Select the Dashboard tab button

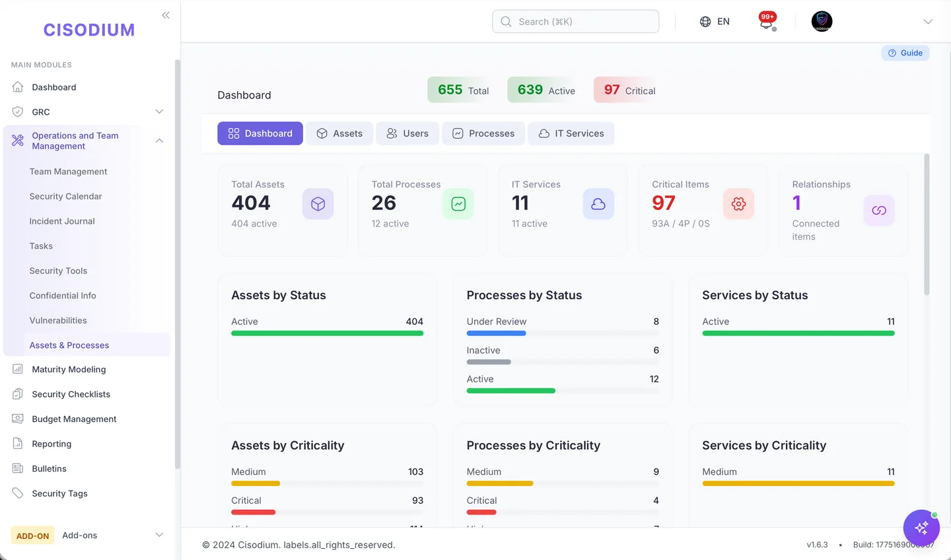pos(260,133)
